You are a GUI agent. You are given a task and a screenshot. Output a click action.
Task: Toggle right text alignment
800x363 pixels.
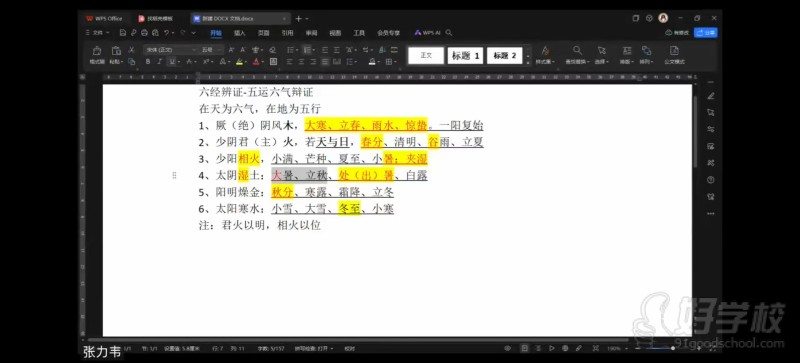(x=313, y=62)
